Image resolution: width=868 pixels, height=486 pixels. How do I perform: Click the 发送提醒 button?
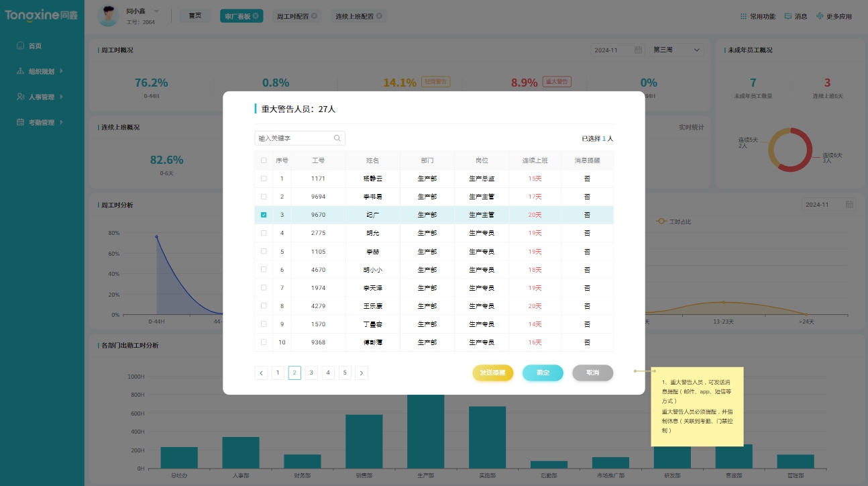tap(492, 373)
